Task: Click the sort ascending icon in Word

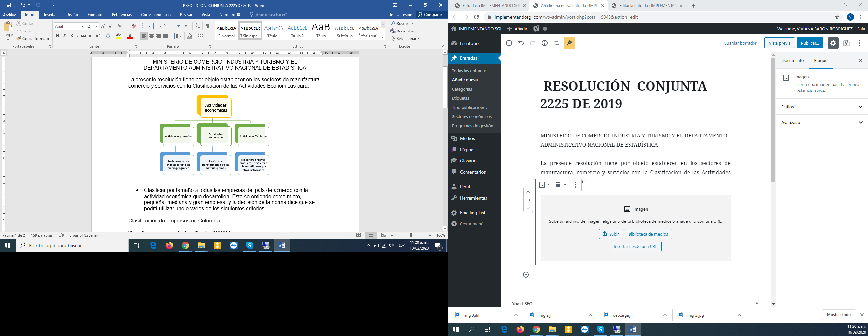Action: (198, 26)
